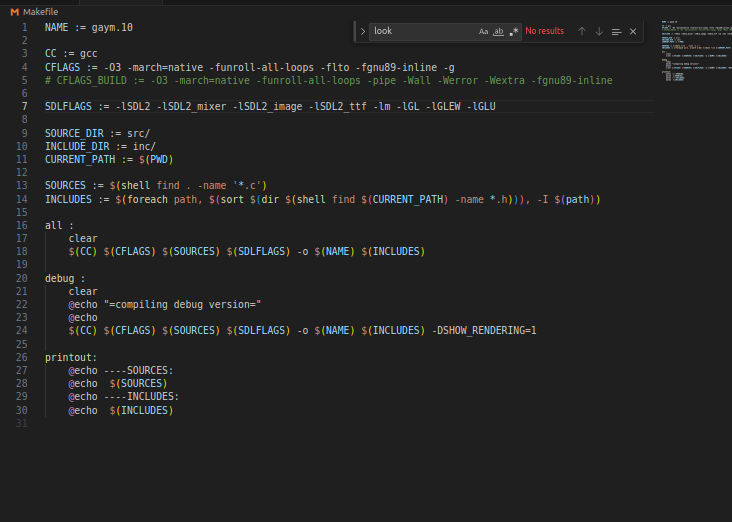Screen dimensions: 732x522
Task: Expand the replace field chevron
Action: pos(363,32)
